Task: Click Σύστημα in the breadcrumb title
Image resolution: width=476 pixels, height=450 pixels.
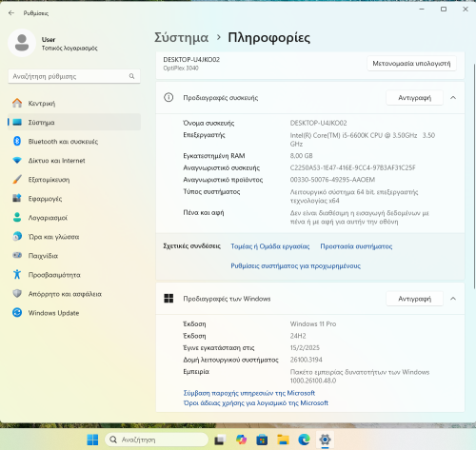Action: 181,38
